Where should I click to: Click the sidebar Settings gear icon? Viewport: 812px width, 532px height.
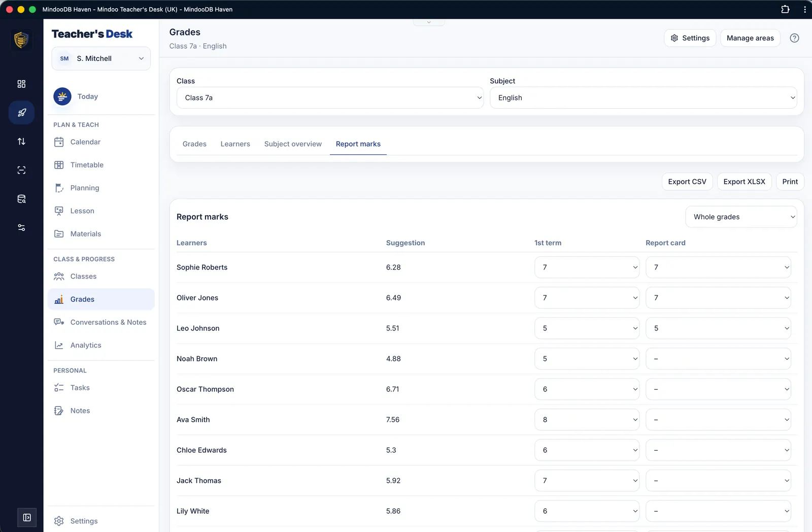[x=59, y=521]
